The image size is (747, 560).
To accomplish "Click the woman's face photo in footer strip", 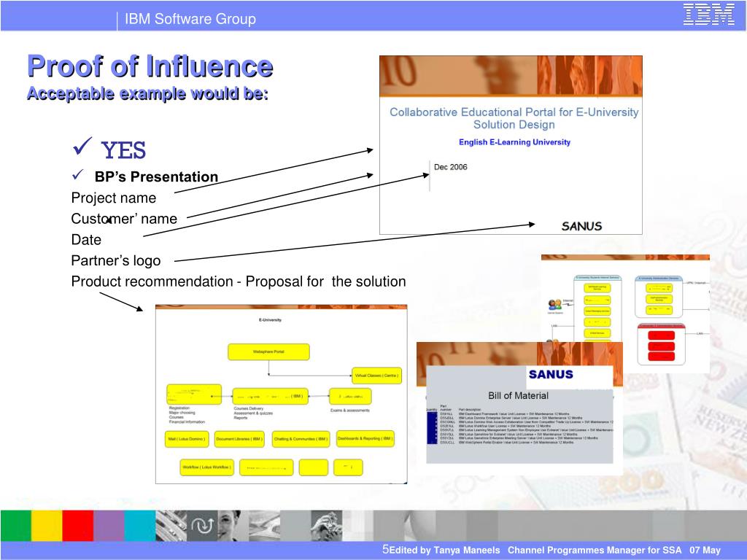I will [x=233, y=526].
